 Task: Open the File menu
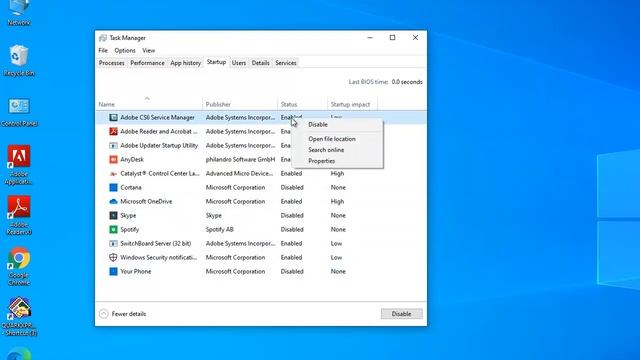tap(103, 51)
